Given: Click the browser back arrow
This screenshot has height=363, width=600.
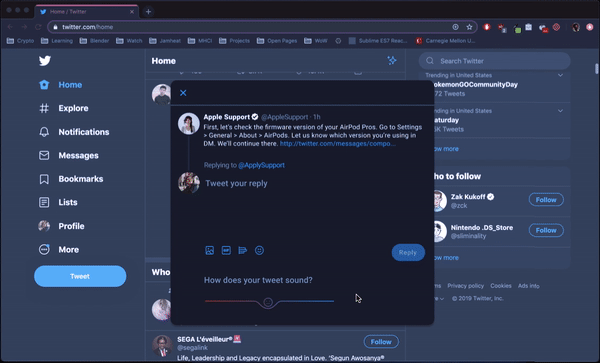Looking at the screenshot, I should (x=10, y=27).
